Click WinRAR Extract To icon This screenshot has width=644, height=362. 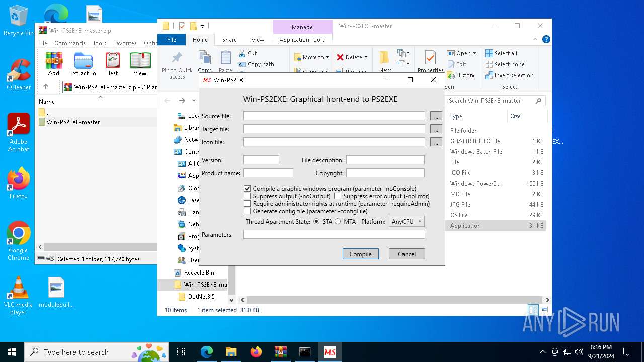tap(83, 64)
